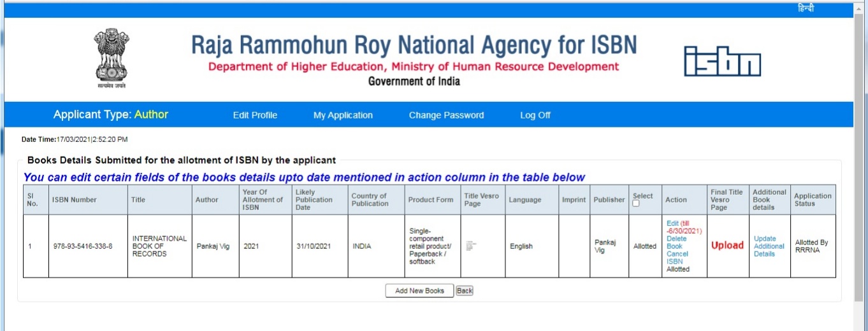Open the Title Vesro Page thumbnail

[x=472, y=246]
